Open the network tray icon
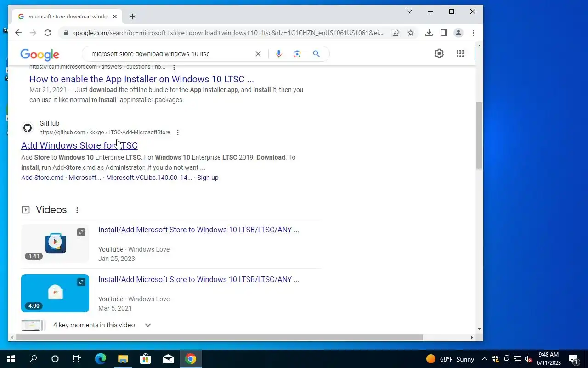Screen dimensions: 588x368 (518, 359)
